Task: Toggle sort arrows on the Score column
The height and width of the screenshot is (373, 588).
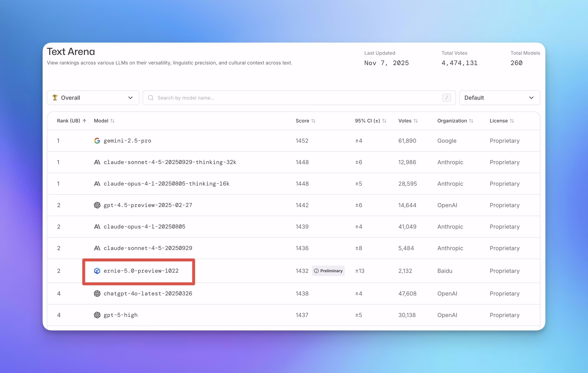Action: (x=313, y=121)
